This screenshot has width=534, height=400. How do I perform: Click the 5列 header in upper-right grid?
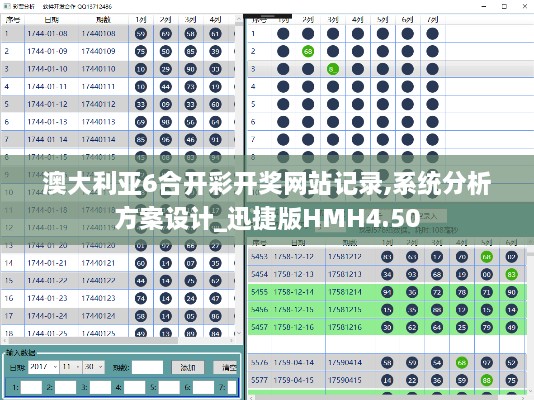(x=382, y=20)
